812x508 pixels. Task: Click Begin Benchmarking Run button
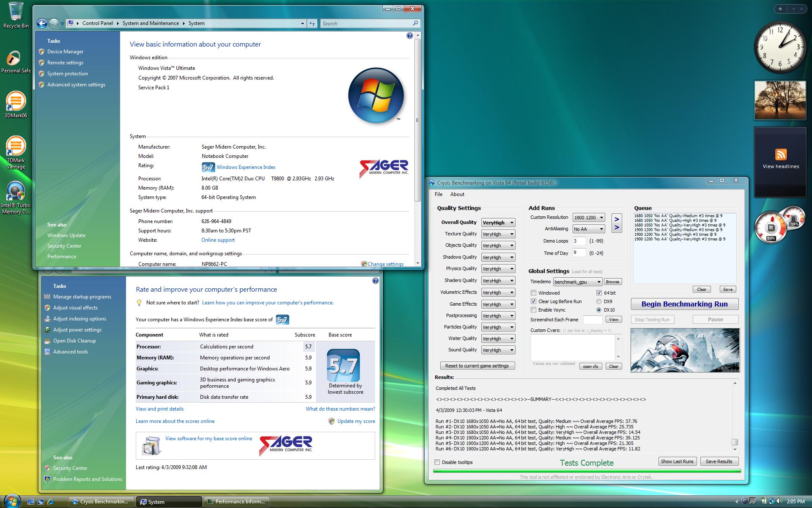coord(685,304)
